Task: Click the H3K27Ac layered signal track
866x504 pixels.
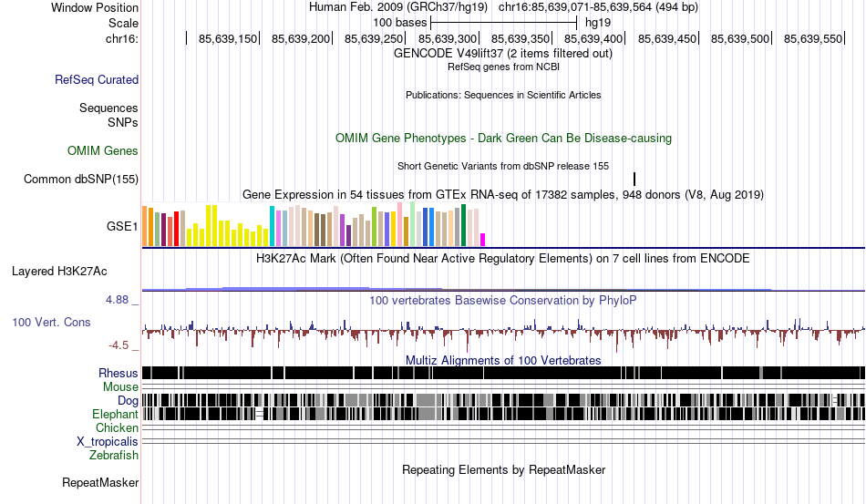Action: pos(504,288)
